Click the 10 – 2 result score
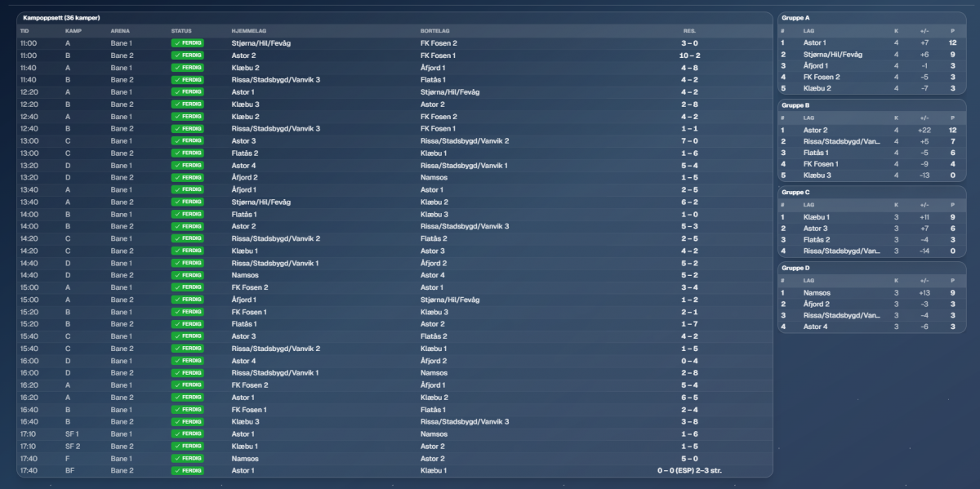 689,56
